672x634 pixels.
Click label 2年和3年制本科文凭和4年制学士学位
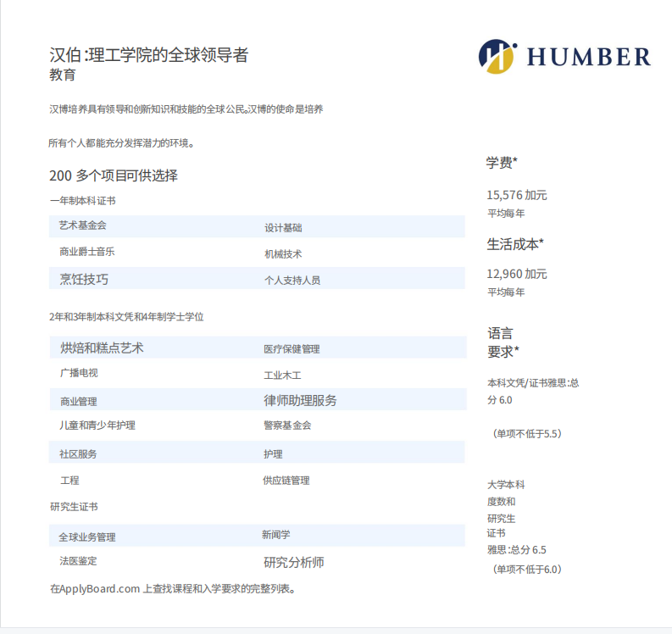126,317
